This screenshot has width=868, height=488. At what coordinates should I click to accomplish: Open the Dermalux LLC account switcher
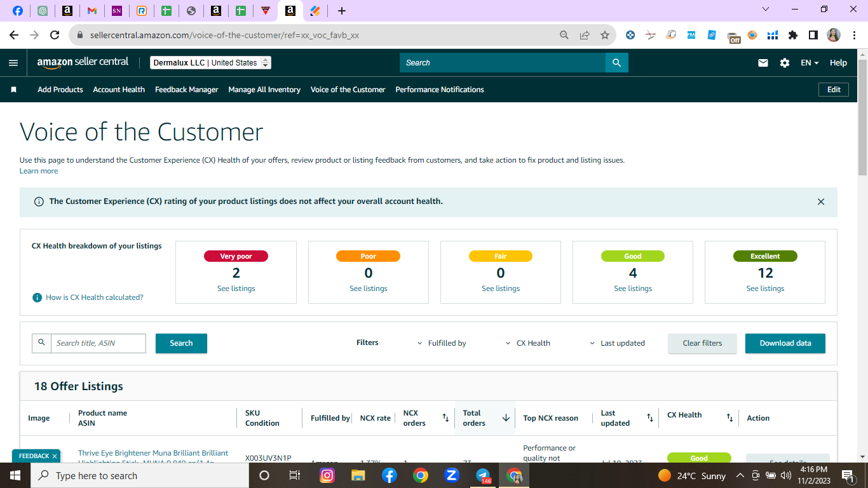(x=211, y=63)
